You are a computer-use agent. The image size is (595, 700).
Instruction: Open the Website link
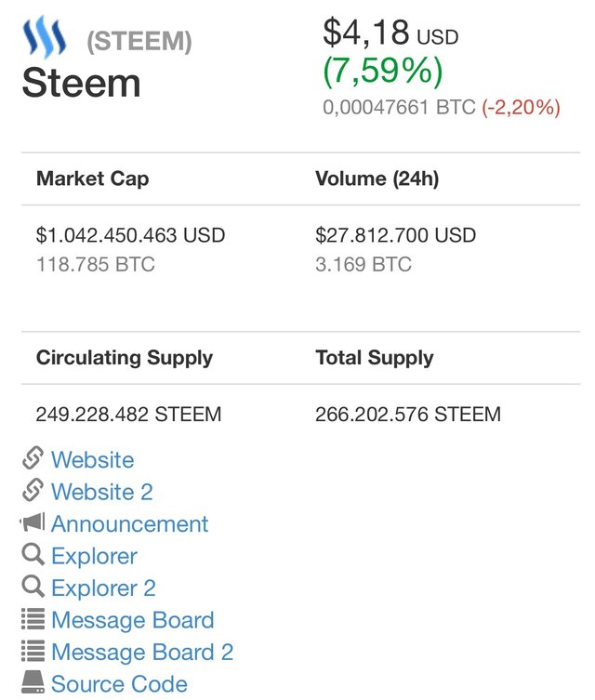(x=92, y=459)
